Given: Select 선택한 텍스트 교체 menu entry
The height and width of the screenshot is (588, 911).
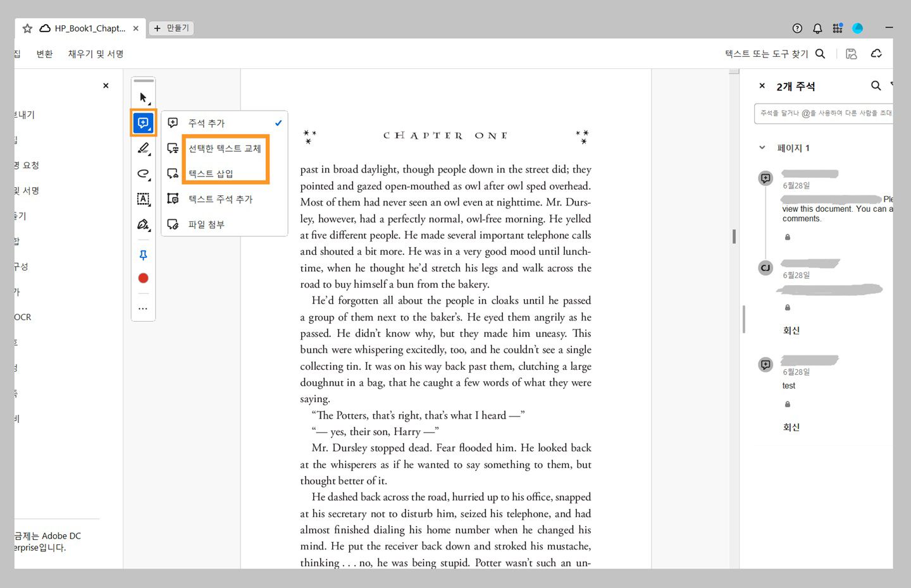Looking at the screenshot, I should 225,148.
